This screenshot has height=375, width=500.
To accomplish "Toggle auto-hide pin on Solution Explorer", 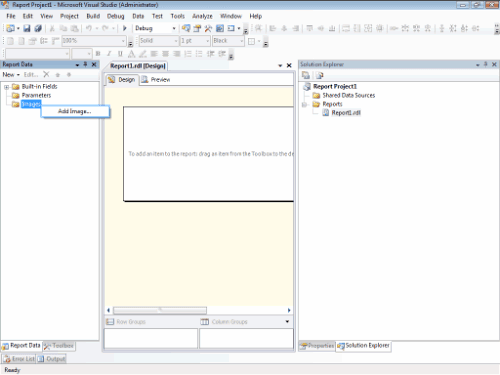I will (486, 64).
